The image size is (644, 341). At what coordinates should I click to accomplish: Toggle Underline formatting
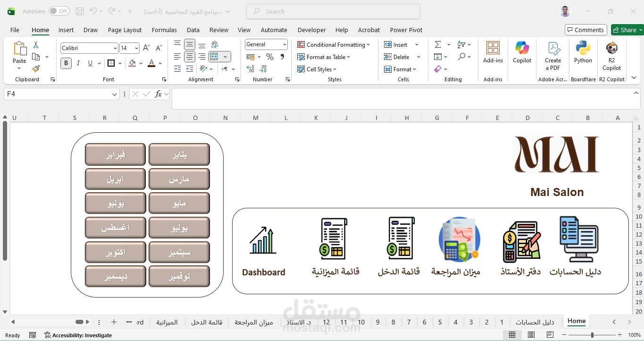90,63
